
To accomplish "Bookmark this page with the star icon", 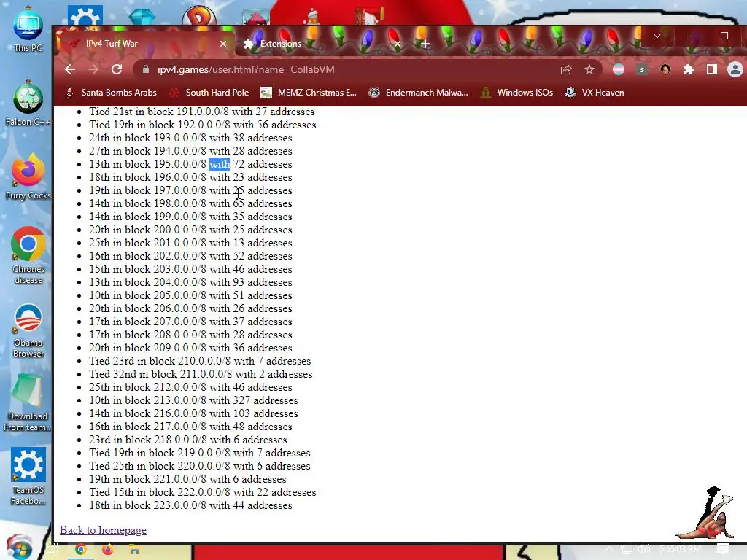I will pos(589,69).
